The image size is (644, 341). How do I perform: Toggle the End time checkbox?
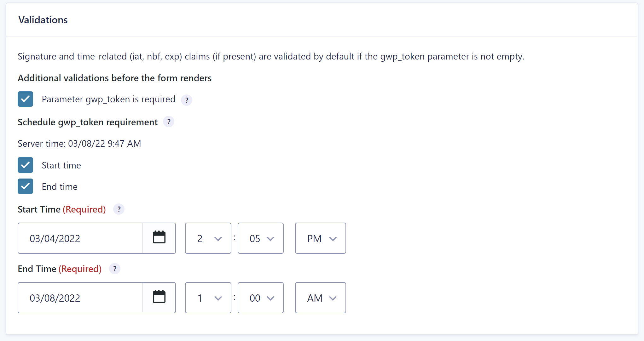[26, 186]
